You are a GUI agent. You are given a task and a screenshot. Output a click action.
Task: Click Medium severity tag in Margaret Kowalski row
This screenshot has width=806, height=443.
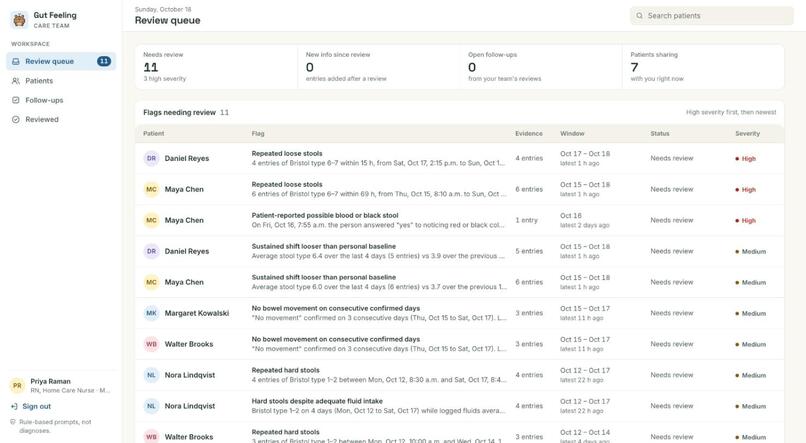(x=750, y=313)
